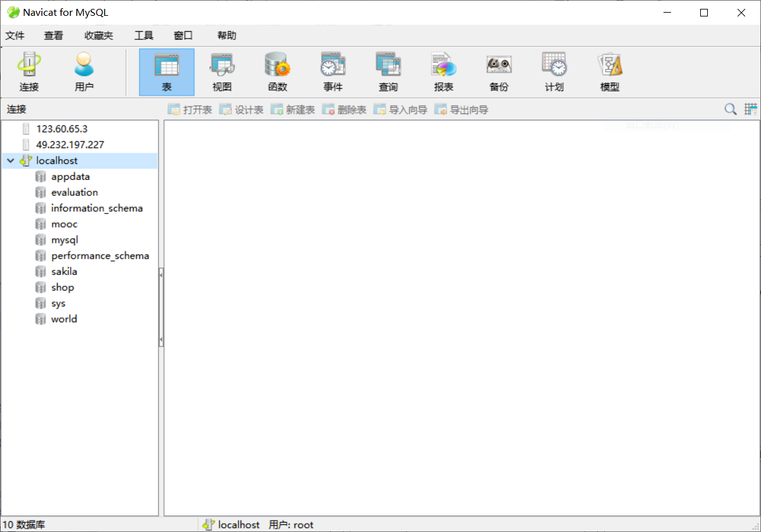Image resolution: width=761 pixels, height=532 pixels.
Task: Click the 设计表 (Design Table) button
Action: pos(241,110)
